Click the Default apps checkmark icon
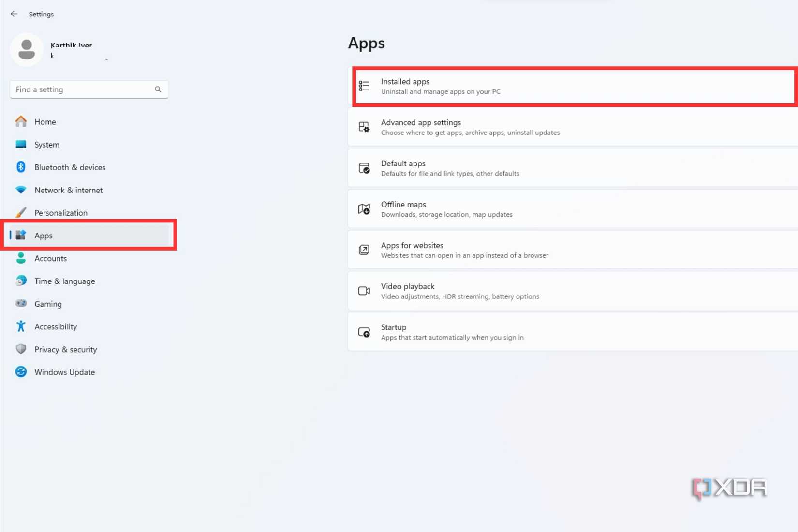 tap(364, 168)
